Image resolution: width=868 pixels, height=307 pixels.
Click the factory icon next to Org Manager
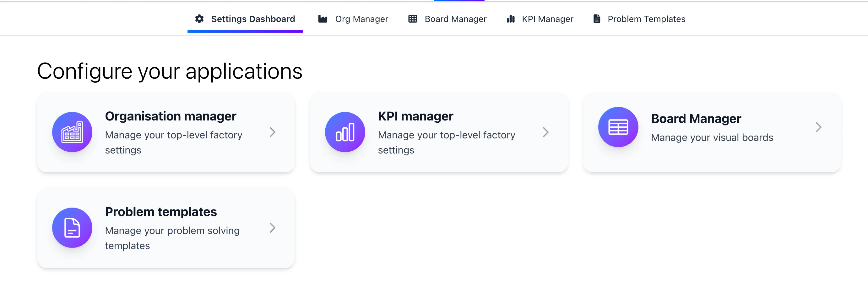322,19
